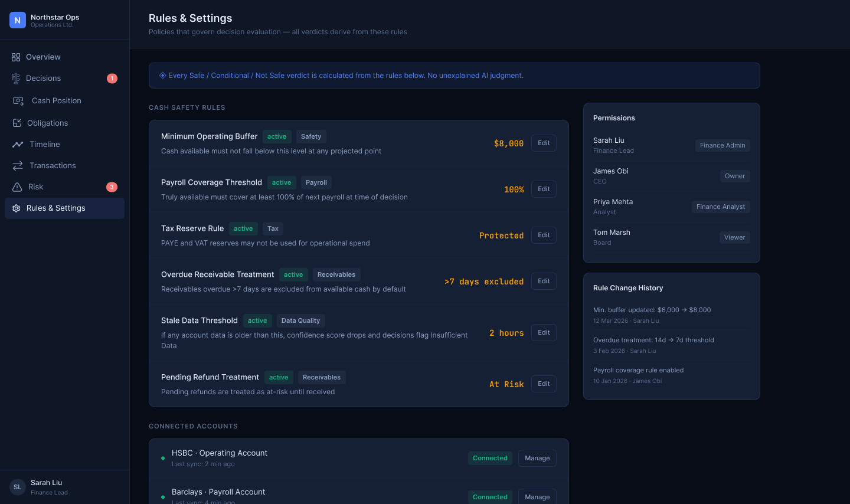Edit the Stale Data Threshold rule
Image resolution: width=850 pixels, height=504 pixels.
point(544,332)
